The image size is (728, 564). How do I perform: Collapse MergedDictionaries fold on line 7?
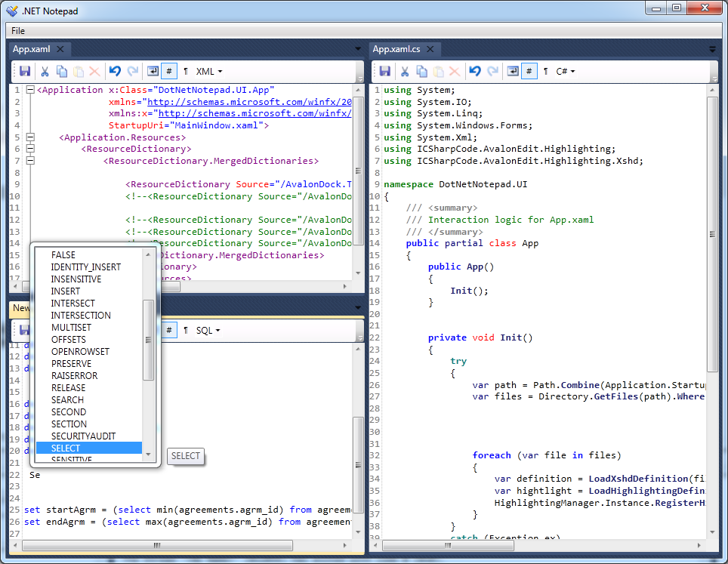30,161
